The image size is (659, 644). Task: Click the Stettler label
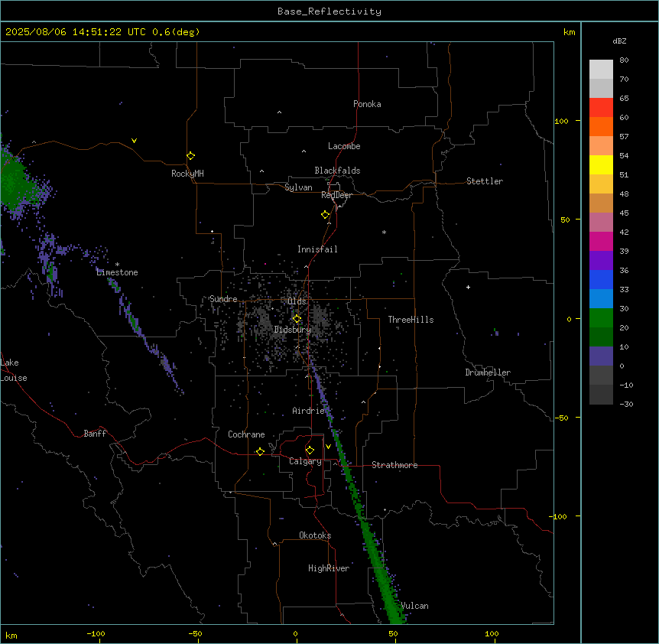point(485,181)
